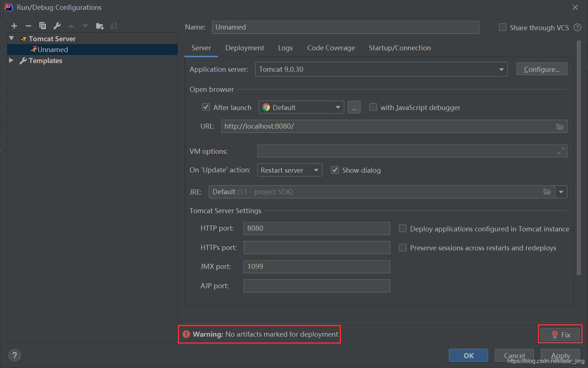The image size is (588, 368).
Task: Click the Cancel button
Action: click(514, 356)
